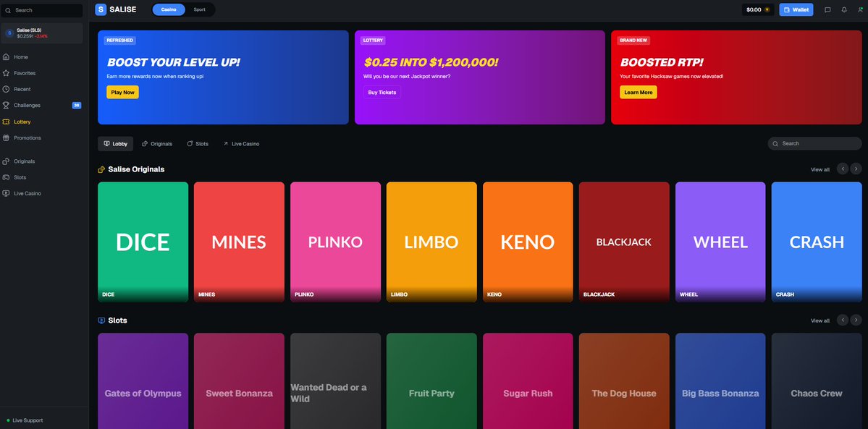This screenshot has height=429, width=868.
Task: Open the $0.00 balance currency dropdown
Action: [758, 9]
